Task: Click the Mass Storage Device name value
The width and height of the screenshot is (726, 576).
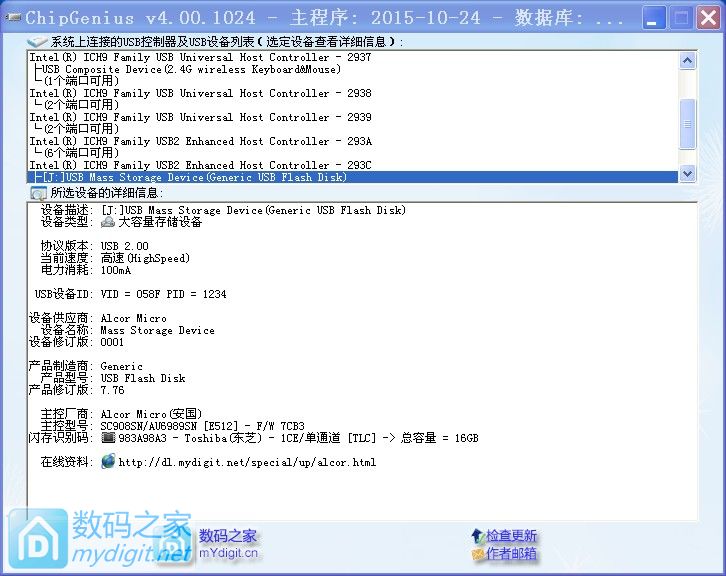Action: [157, 330]
